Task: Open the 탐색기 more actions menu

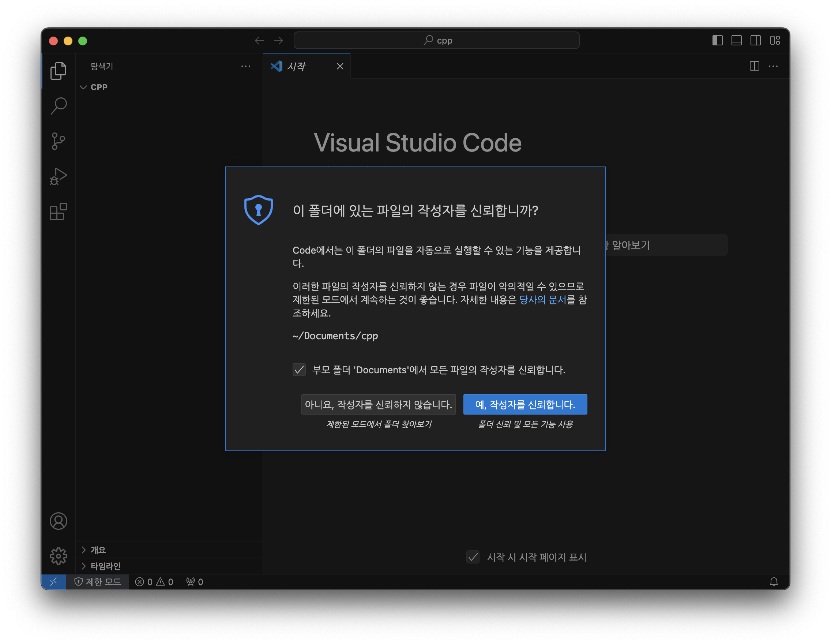Action: click(246, 67)
